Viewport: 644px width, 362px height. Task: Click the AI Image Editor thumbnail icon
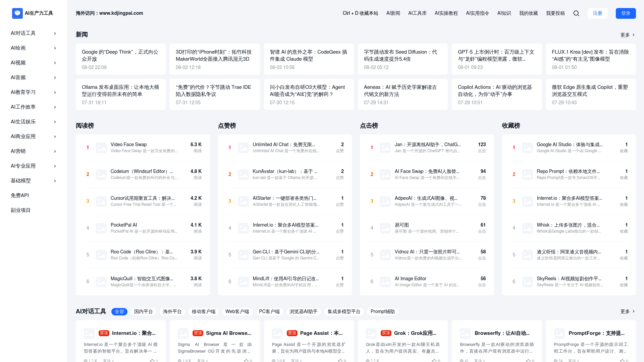point(385,282)
